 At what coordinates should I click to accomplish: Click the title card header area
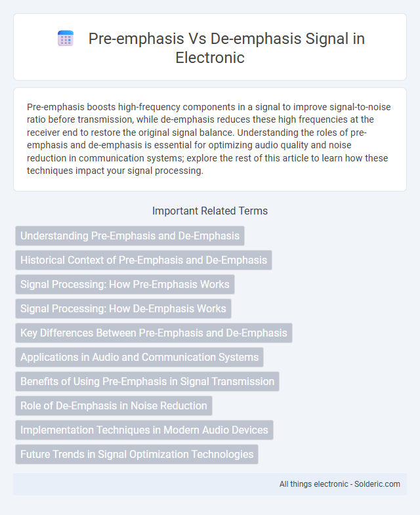click(210, 47)
